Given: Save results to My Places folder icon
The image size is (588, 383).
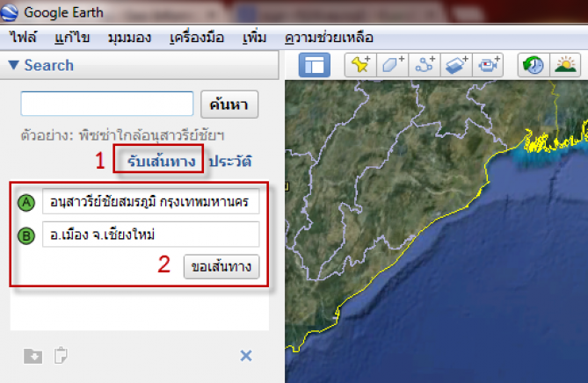Looking at the screenshot, I should pos(33,356).
